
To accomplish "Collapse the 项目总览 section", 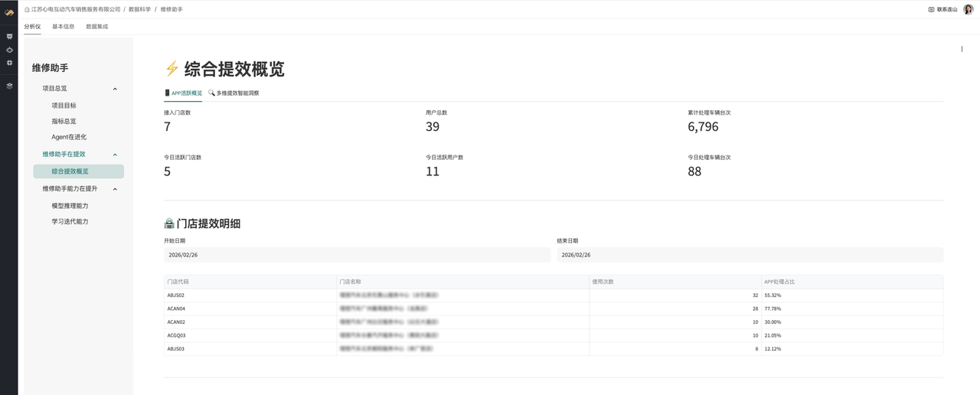I will [x=115, y=89].
